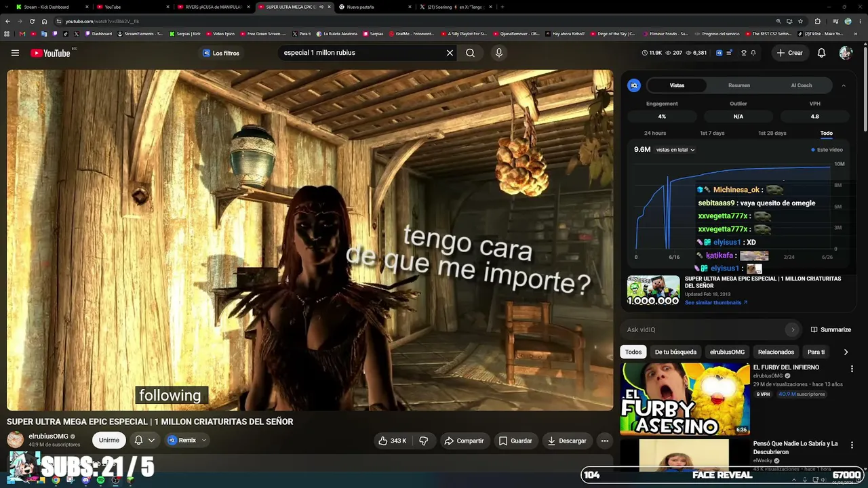This screenshot has height=488, width=868.
Task: Clear the search box text
Action: (450, 53)
